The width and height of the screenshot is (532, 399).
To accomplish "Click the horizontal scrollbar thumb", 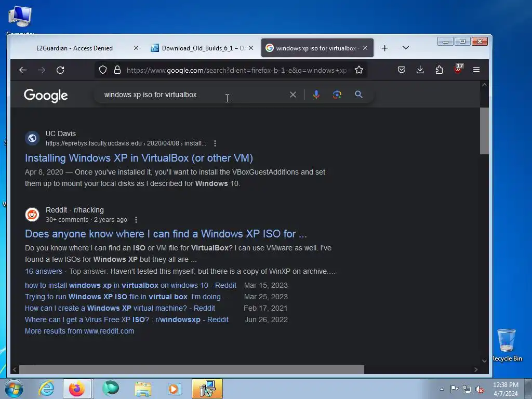I will pyautogui.click(x=191, y=369).
